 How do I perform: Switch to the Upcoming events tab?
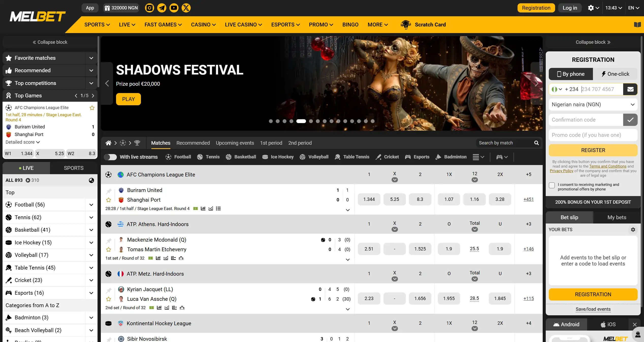235,143
